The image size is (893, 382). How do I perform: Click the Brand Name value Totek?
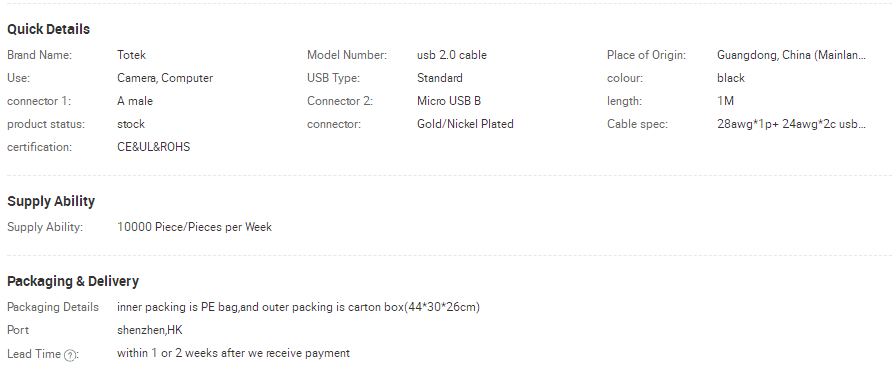132,55
